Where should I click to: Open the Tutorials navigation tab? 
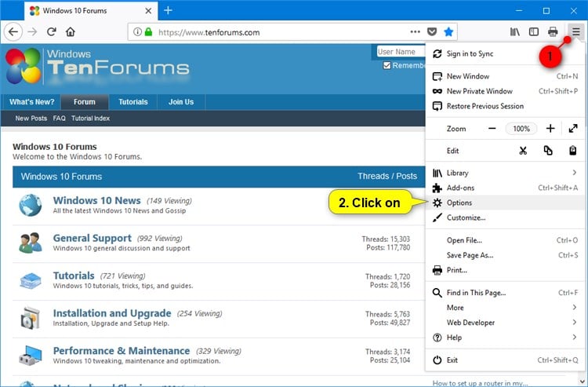(133, 102)
